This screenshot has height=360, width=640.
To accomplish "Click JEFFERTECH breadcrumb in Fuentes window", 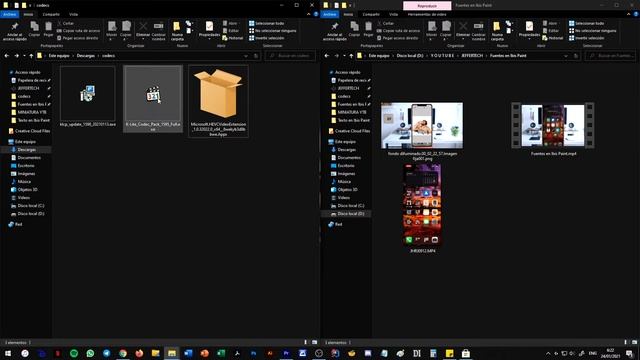I will click(x=472, y=56).
